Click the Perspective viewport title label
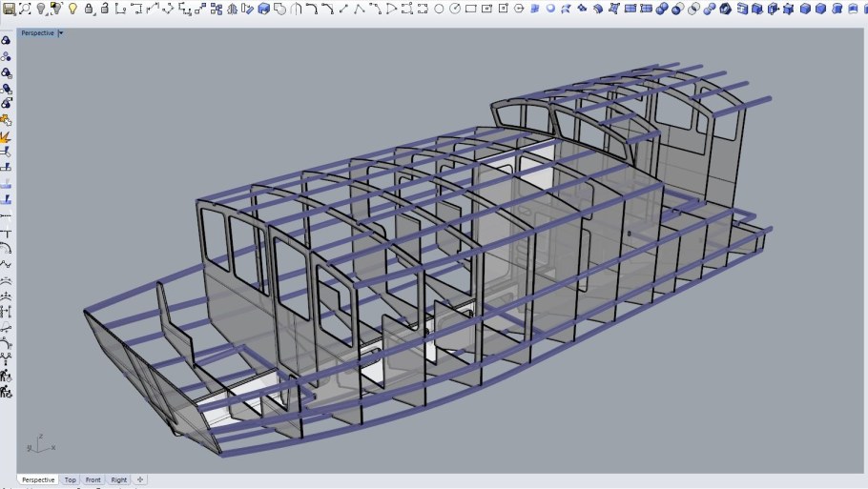This screenshot has width=868, height=489. tap(38, 32)
